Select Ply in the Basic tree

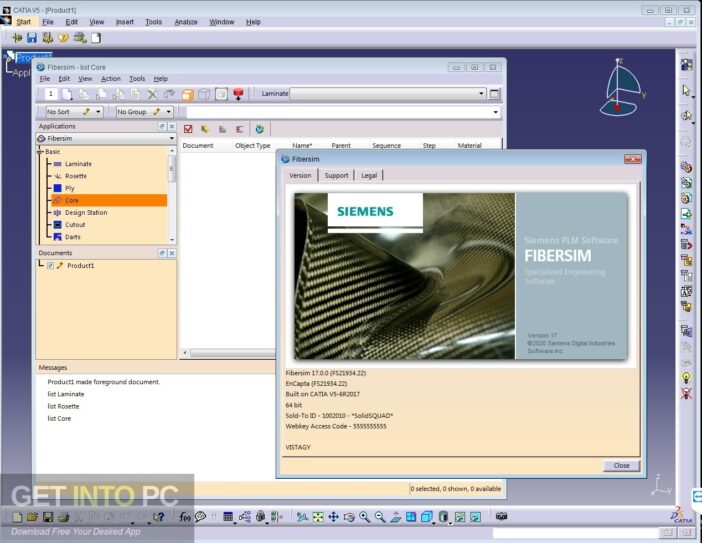pyautogui.click(x=69, y=188)
